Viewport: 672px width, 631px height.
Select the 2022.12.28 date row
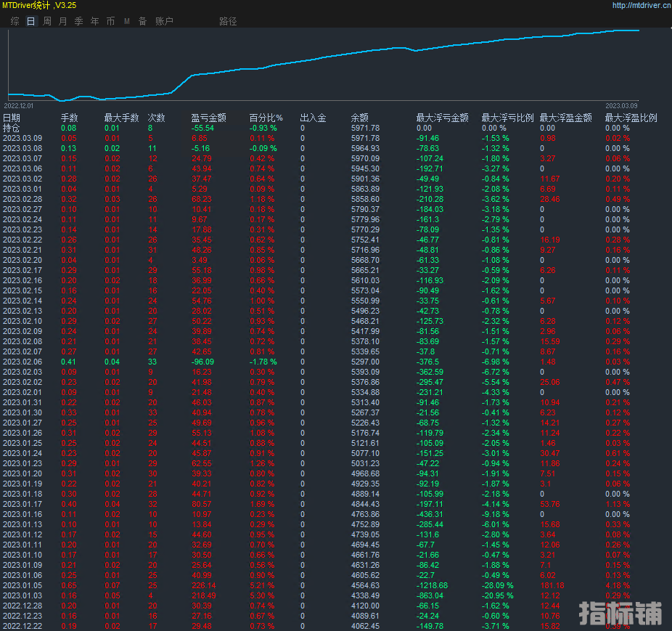coord(22,606)
